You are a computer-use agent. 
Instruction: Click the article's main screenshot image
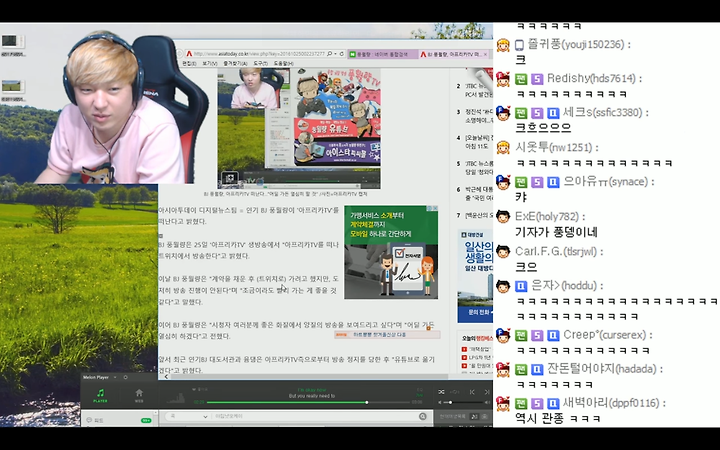[299, 129]
